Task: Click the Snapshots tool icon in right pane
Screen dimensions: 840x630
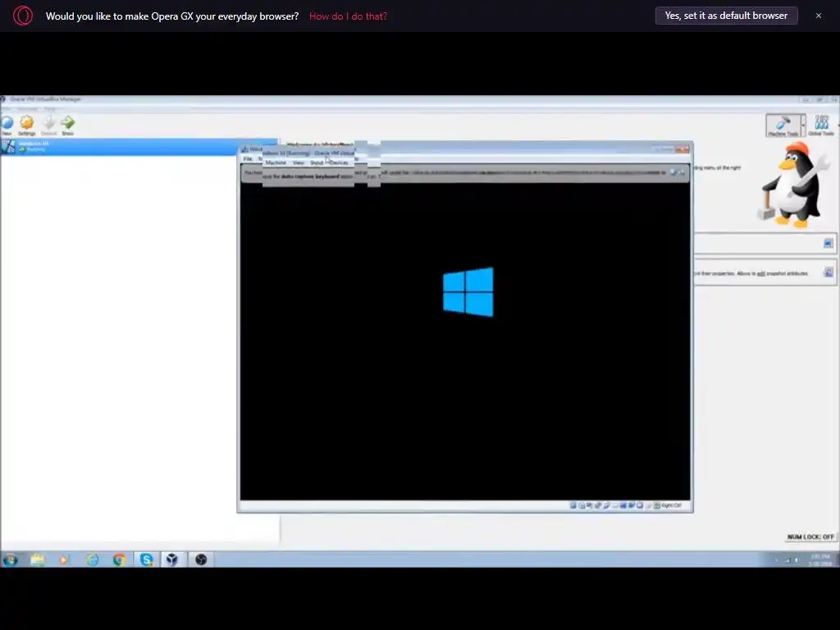Action: point(828,272)
